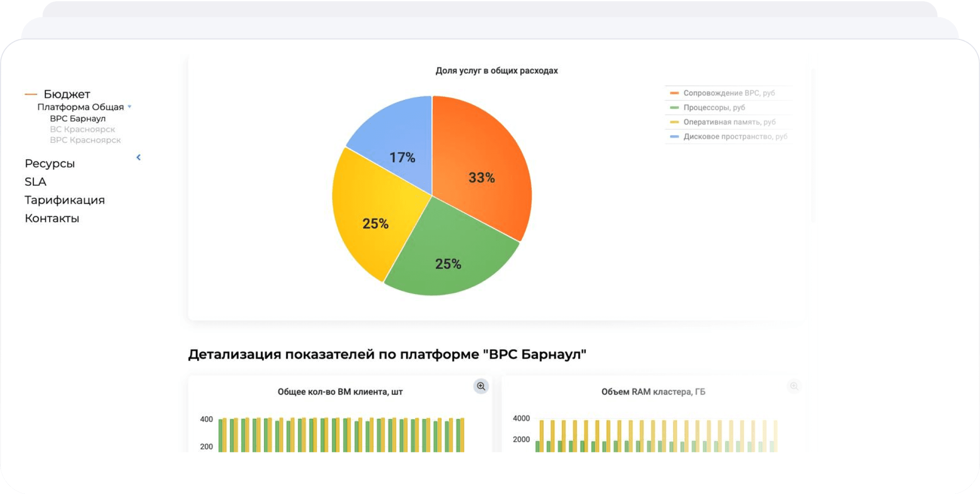
Task: Open the Бюджет menu section
Action: tap(67, 94)
